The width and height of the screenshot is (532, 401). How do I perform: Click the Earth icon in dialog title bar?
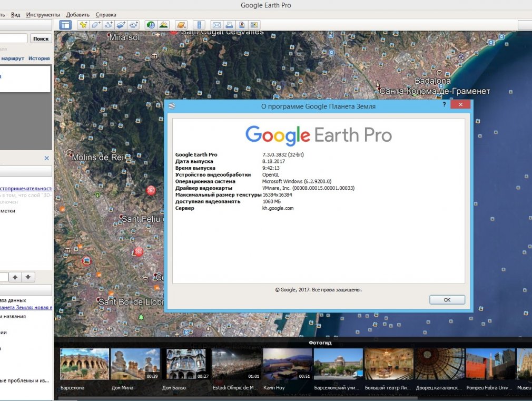coord(172,106)
